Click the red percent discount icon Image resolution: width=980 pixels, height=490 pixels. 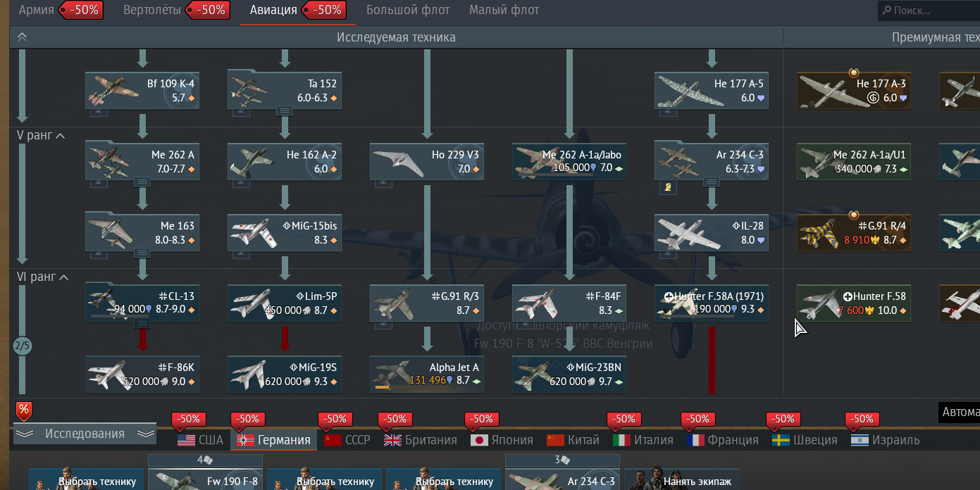tap(23, 410)
